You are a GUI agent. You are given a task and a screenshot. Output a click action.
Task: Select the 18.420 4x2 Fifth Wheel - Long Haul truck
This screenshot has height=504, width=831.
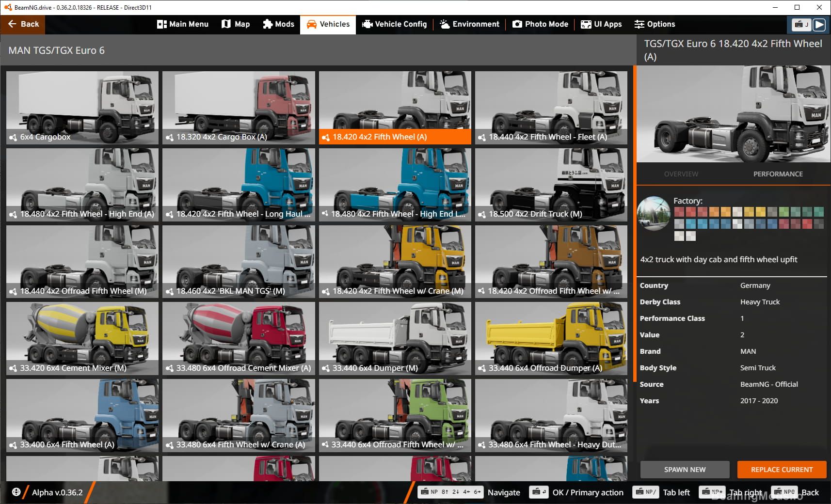pos(239,185)
